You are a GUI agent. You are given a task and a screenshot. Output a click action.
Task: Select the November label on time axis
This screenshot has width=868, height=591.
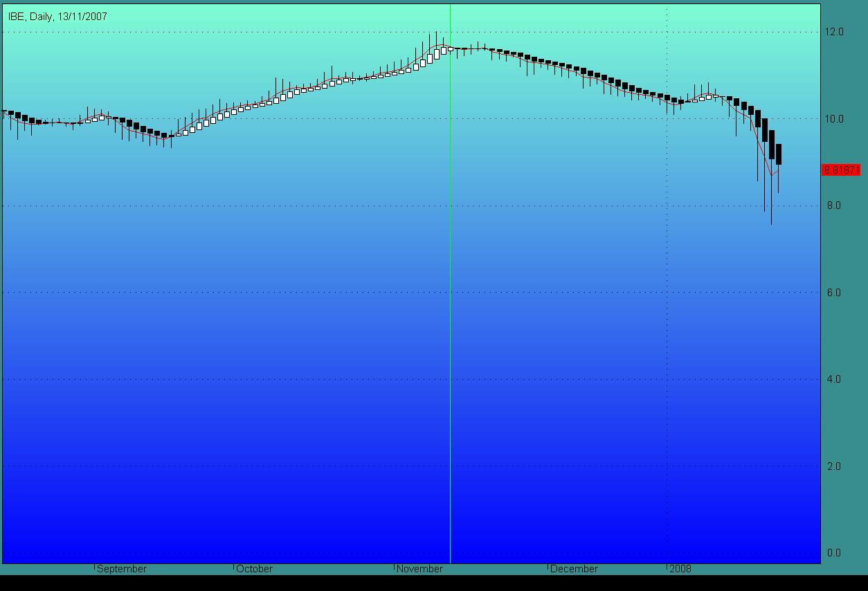tap(419, 569)
